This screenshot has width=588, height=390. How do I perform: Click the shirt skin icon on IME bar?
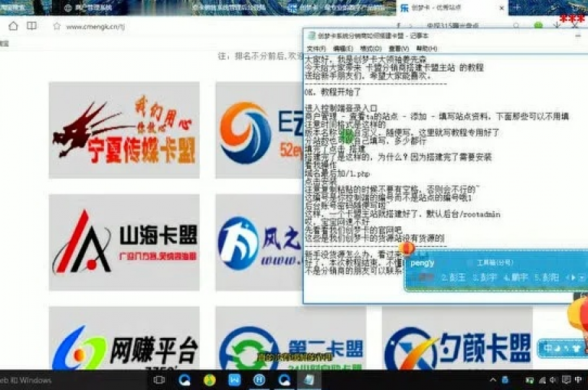coord(577,349)
